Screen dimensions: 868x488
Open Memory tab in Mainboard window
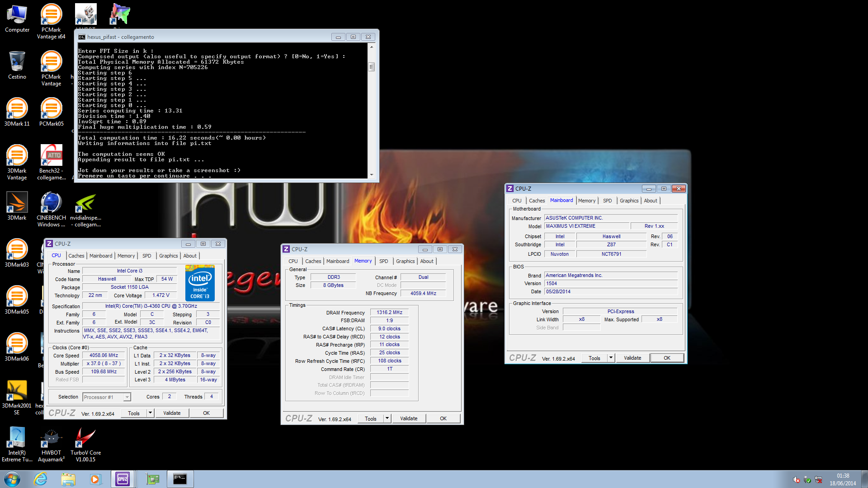[x=587, y=201]
